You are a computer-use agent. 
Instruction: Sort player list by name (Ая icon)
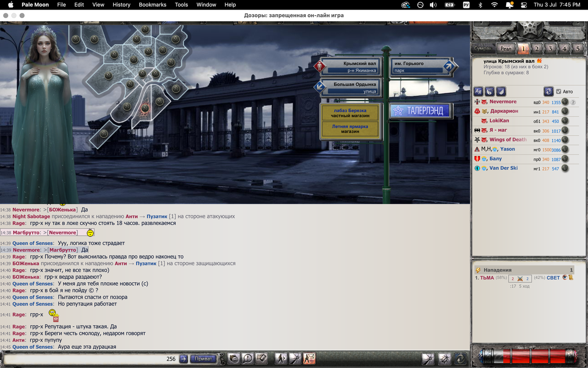pos(478,91)
